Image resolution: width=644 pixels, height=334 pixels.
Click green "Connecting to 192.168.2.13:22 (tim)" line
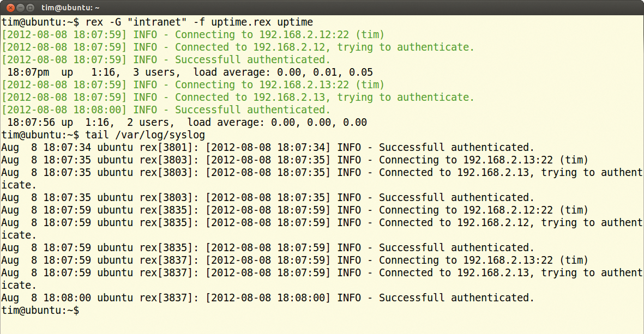tap(193, 85)
